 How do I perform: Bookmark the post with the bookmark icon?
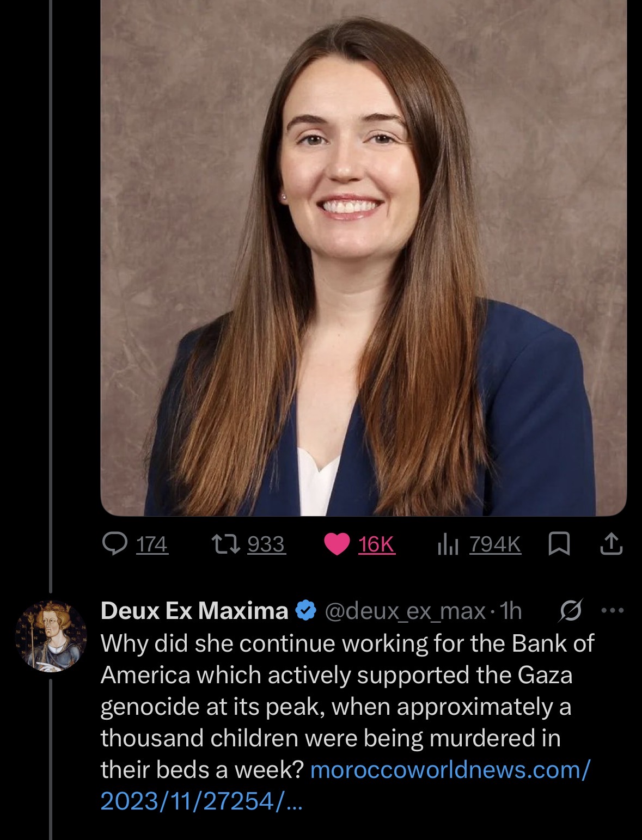(x=559, y=544)
